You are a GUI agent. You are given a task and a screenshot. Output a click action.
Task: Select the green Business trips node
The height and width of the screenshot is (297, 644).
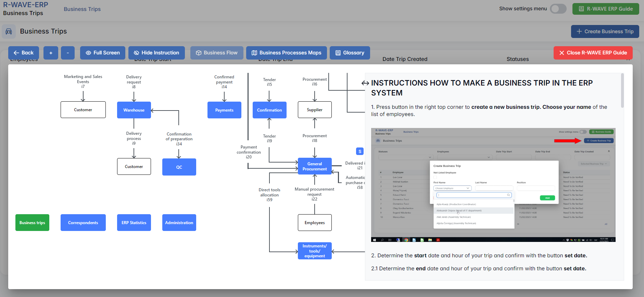tap(32, 223)
